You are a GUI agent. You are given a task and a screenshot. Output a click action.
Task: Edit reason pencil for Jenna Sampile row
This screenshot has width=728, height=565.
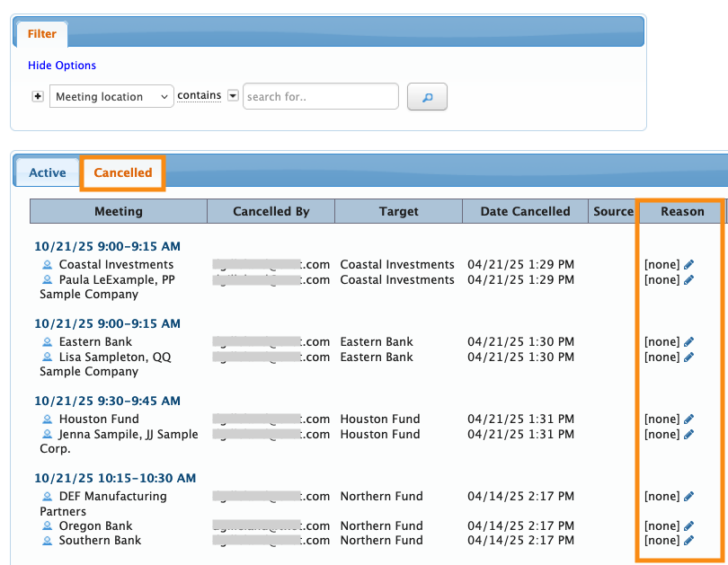coord(689,434)
